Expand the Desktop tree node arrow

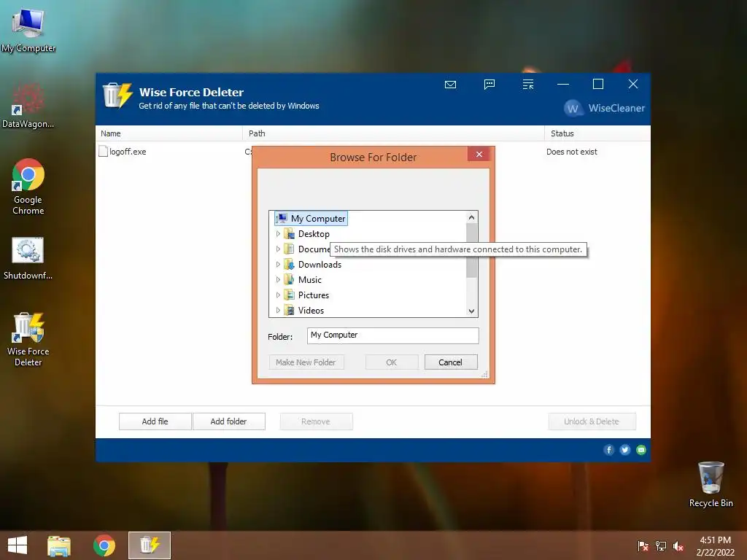(x=278, y=234)
